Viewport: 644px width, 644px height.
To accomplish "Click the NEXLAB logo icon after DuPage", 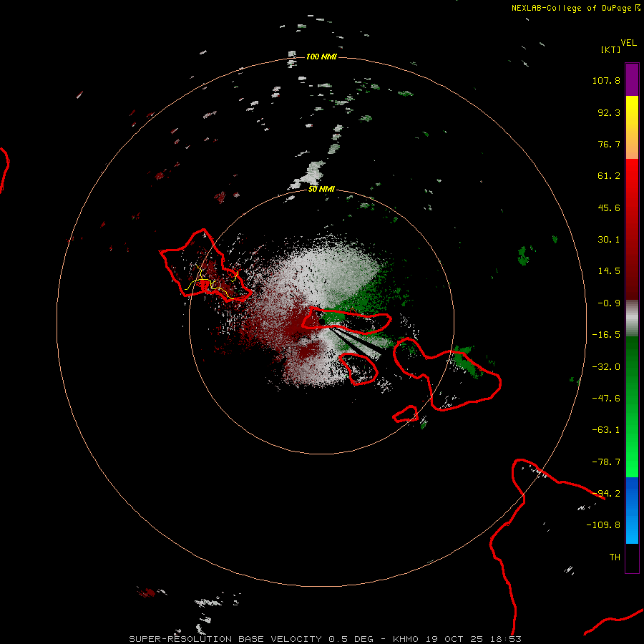I will tap(638, 7).
